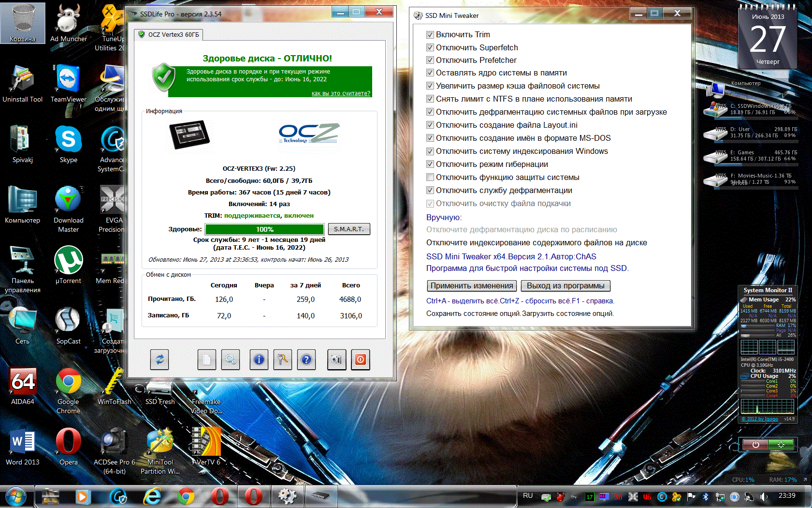812x508 pixels.
Task: Click Применить изменения button
Action: coord(472,286)
